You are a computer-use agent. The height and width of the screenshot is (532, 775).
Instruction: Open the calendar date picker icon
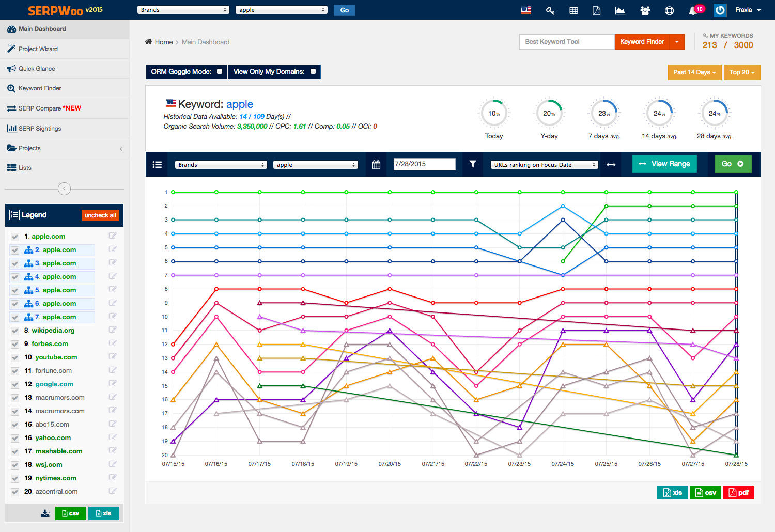coord(376,164)
